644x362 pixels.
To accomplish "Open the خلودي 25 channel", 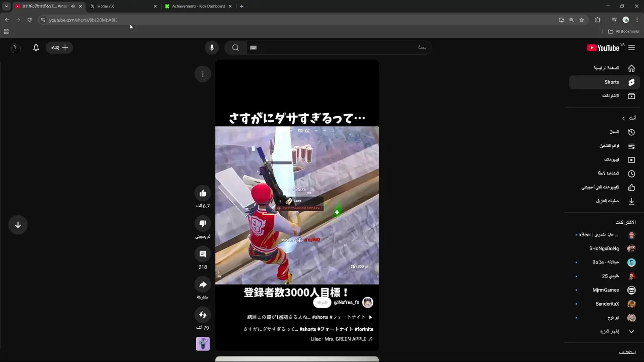I will [604, 276].
